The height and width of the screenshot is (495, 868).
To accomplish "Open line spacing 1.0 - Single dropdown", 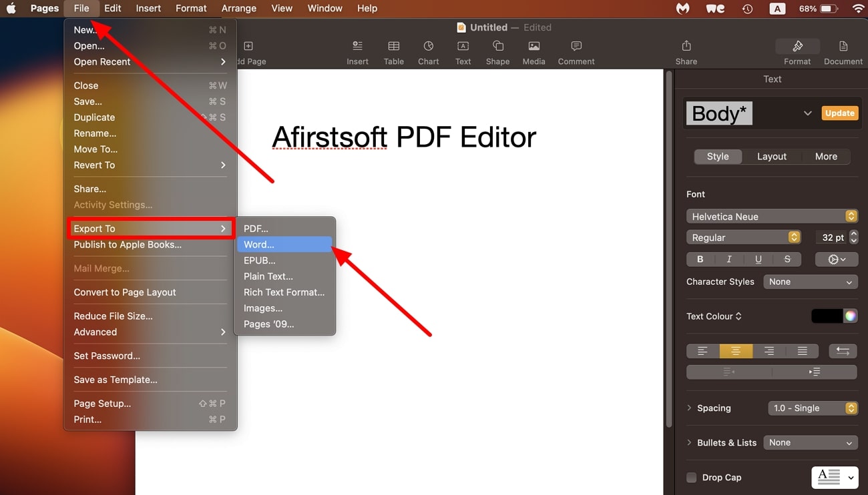I will (x=813, y=408).
